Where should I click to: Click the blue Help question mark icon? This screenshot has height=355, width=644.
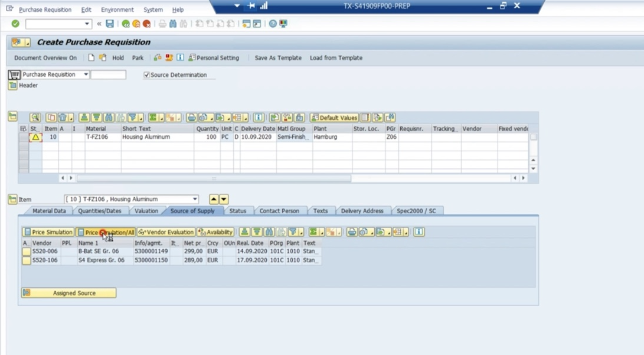tap(273, 24)
